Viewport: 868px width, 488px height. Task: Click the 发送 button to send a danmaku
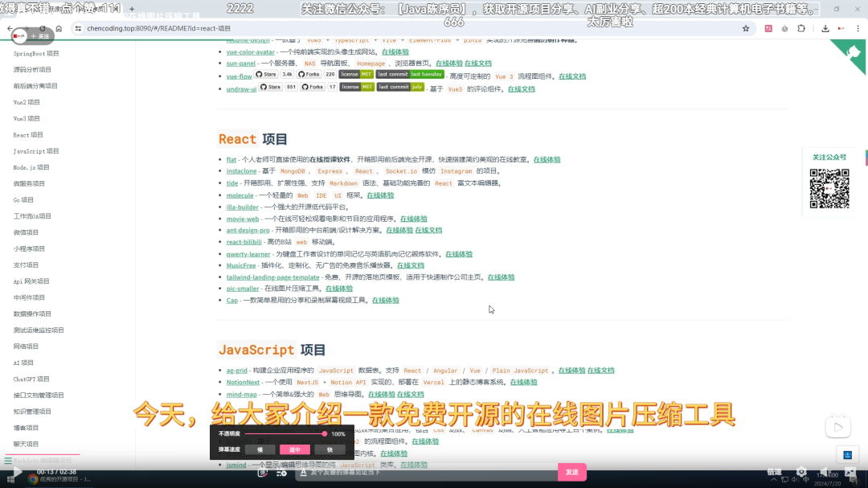(x=572, y=473)
